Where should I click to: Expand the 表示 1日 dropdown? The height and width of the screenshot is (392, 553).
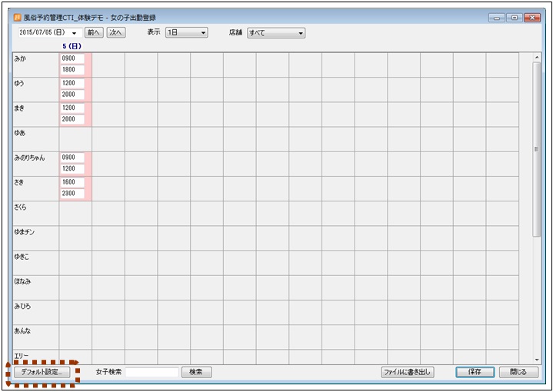(x=187, y=33)
